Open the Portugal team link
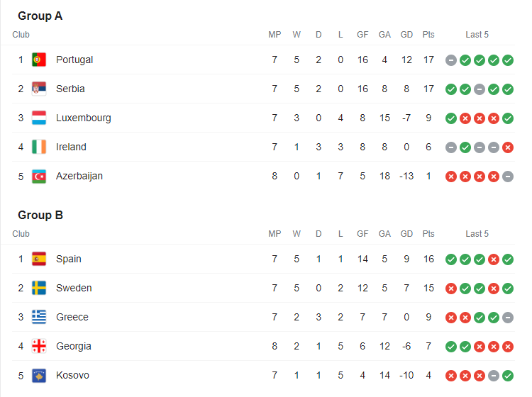This screenshot has height=397, width=532. pos(74,60)
